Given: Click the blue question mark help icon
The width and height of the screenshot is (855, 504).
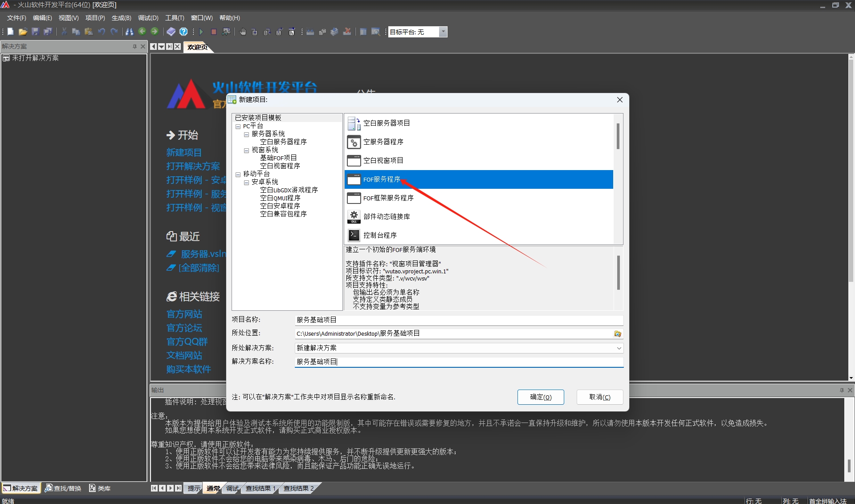Looking at the screenshot, I should [183, 32].
